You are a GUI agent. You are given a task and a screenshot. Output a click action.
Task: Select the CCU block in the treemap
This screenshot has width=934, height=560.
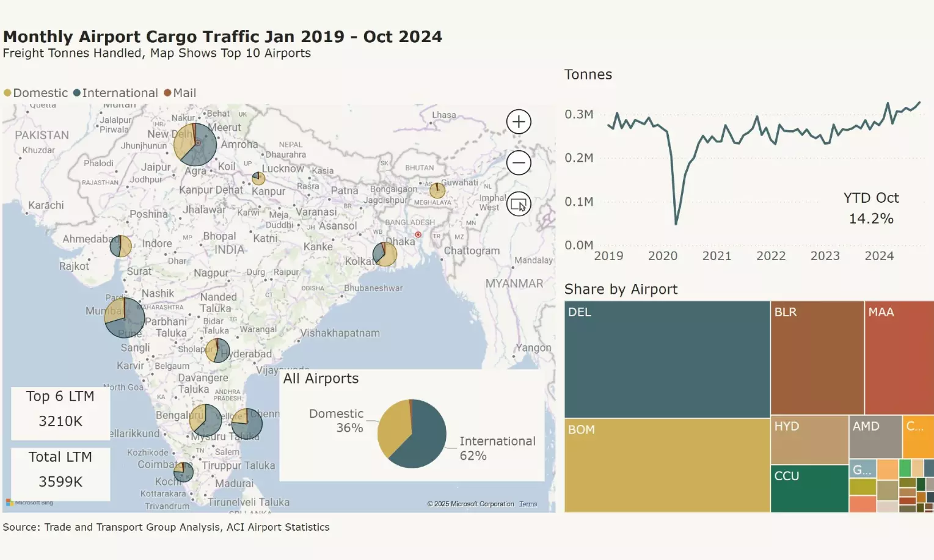809,489
